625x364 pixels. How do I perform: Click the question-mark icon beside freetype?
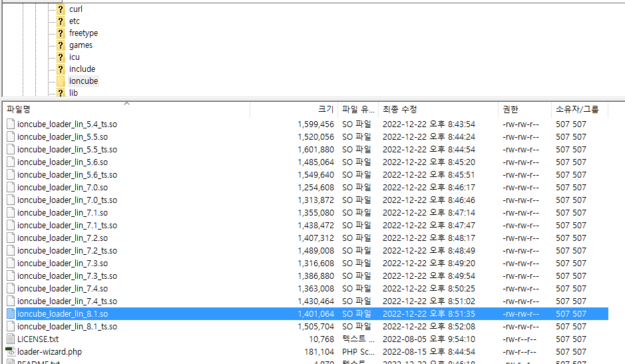click(61, 33)
